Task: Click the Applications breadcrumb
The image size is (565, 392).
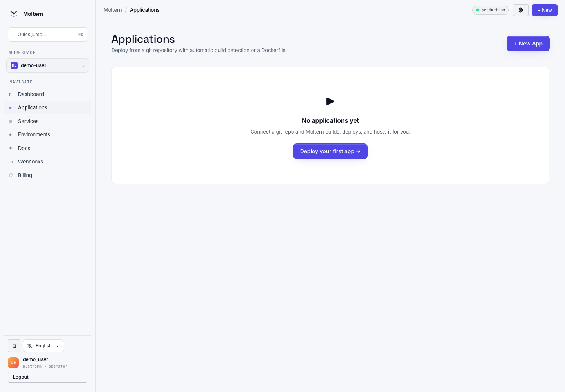Action: pyautogui.click(x=145, y=10)
